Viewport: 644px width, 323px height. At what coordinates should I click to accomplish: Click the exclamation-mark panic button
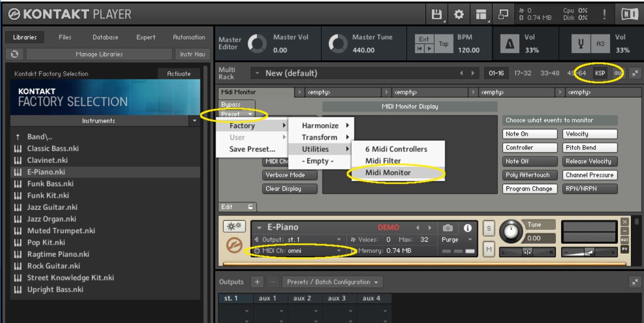click(604, 14)
